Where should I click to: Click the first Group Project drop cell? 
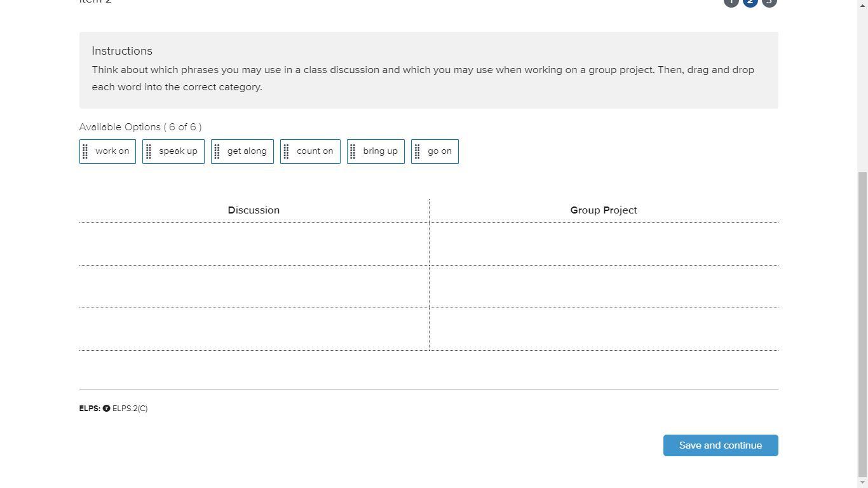[x=604, y=244]
